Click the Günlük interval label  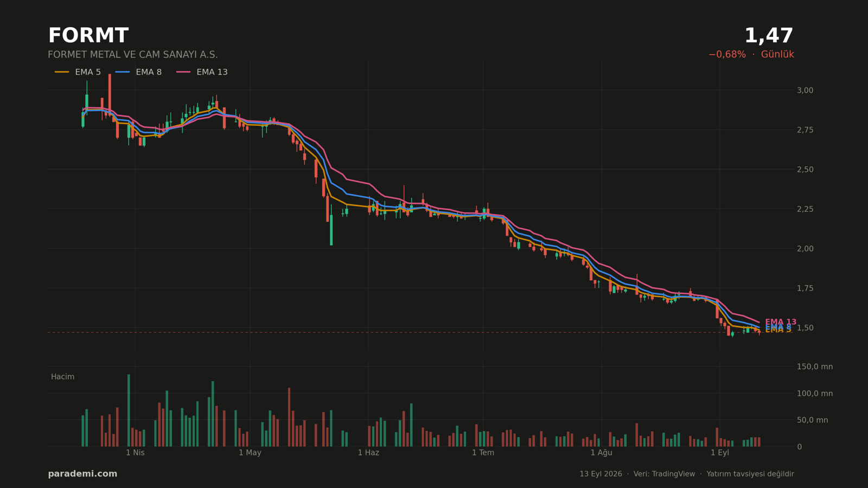click(777, 55)
